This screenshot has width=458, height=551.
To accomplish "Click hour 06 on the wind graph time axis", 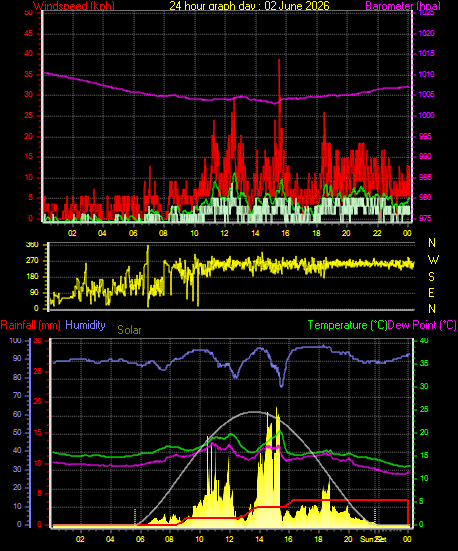I will pyautogui.click(x=133, y=233).
